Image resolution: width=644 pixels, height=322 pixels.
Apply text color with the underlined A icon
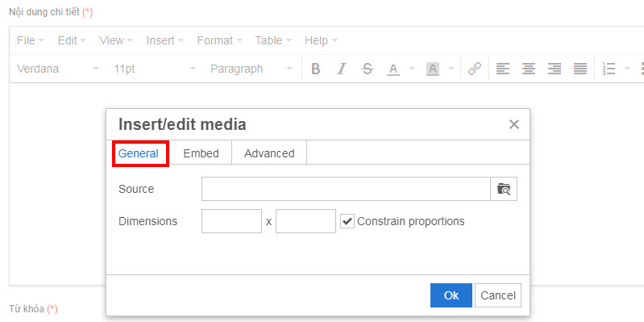(x=393, y=69)
